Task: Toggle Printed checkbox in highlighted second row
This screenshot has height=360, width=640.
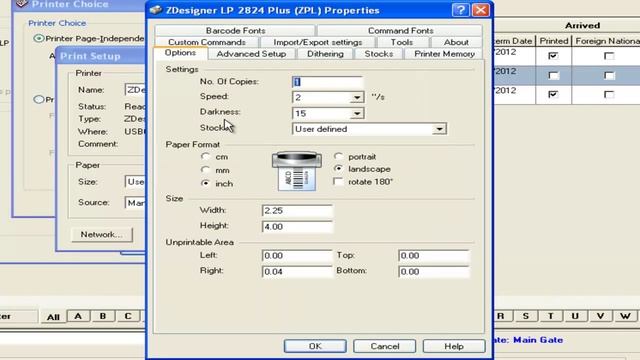Action: click(553, 75)
